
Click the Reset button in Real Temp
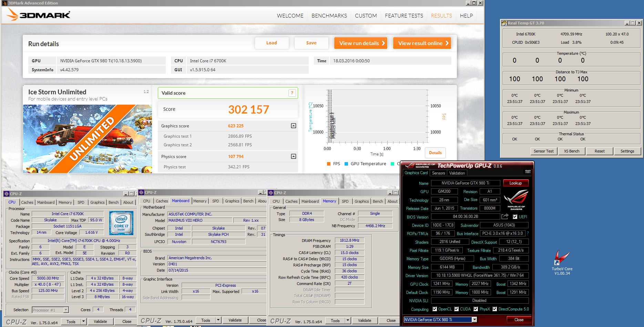[x=599, y=151]
